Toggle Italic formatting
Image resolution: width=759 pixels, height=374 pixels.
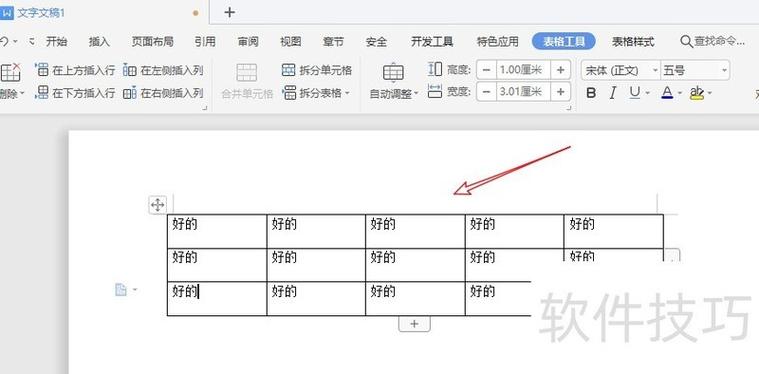click(x=613, y=93)
